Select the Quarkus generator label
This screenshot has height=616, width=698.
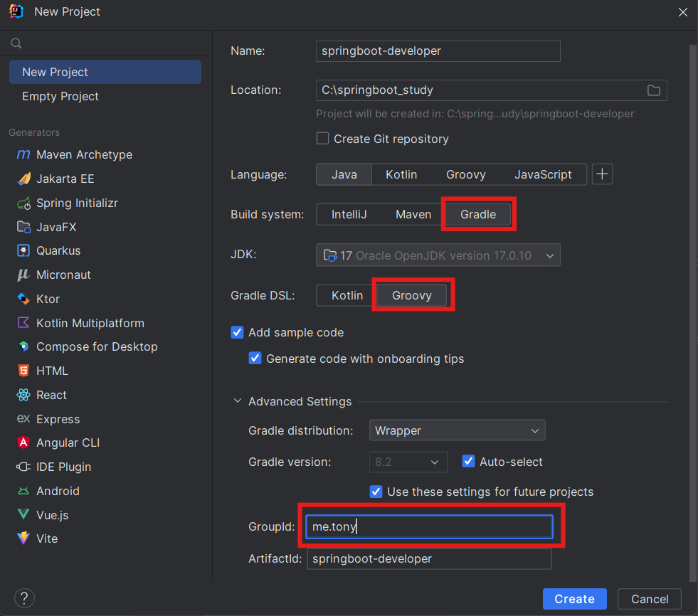click(58, 250)
